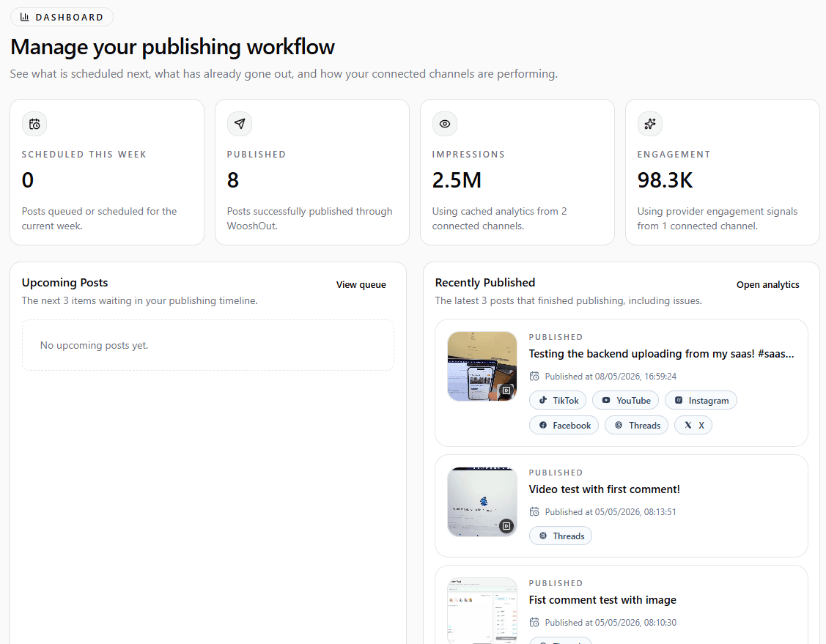Click PUBLISHED status above backend uploading post
This screenshot has height=644, width=826.
click(556, 337)
